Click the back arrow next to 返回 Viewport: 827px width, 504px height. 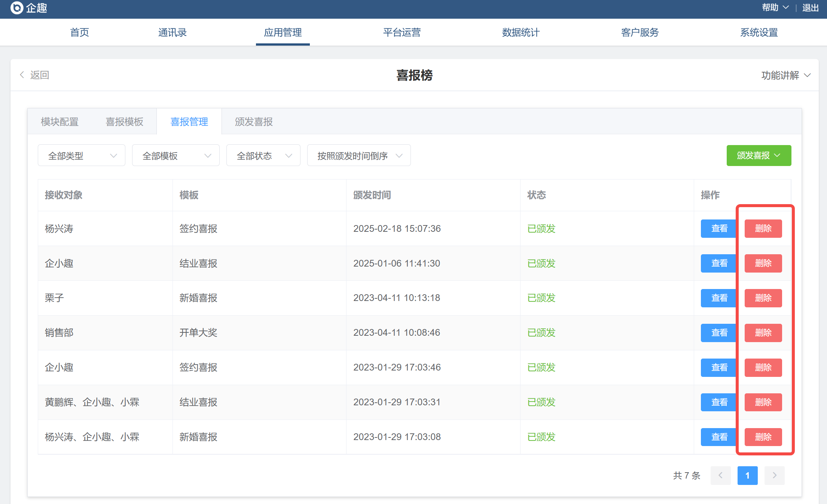[22, 75]
